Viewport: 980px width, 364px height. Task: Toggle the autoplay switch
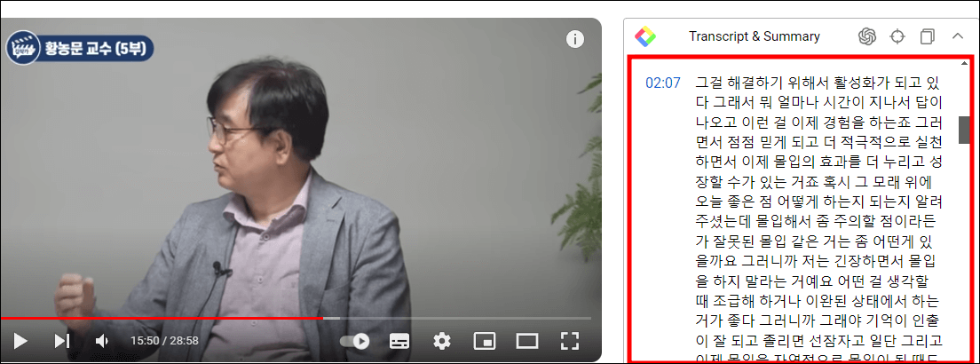pyautogui.click(x=355, y=341)
